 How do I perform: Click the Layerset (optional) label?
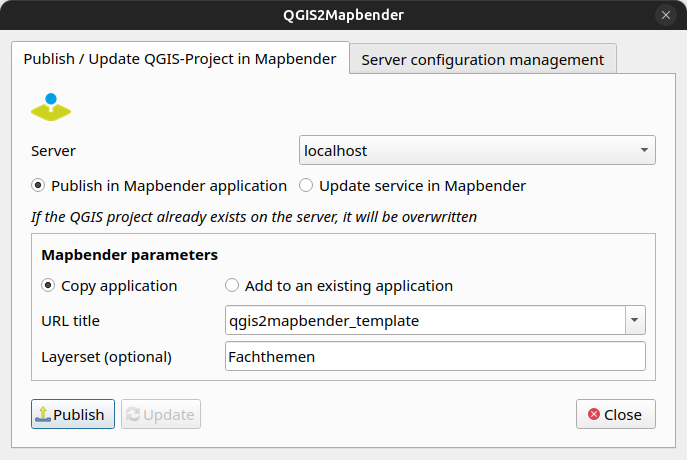(107, 356)
